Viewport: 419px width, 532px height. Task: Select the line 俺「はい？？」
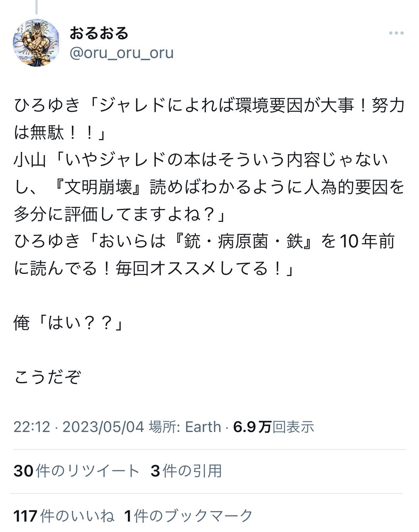(69, 323)
